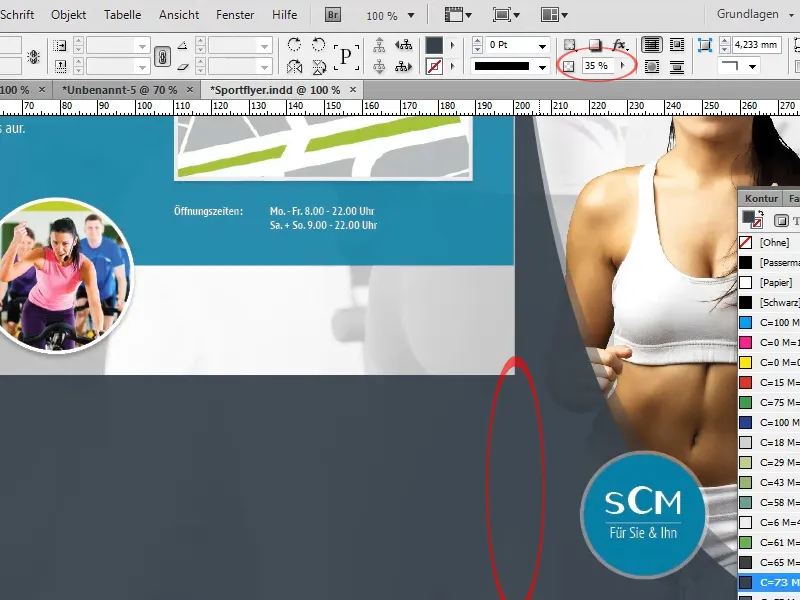Select the [Ohne] swatch
The width and height of the screenshot is (800, 600).
[769, 242]
